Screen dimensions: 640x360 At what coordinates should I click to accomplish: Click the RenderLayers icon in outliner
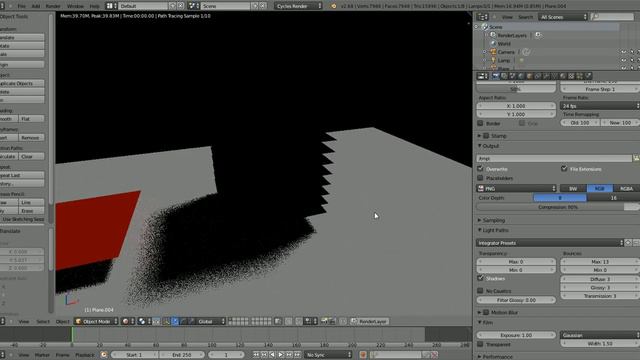tap(493, 35)
